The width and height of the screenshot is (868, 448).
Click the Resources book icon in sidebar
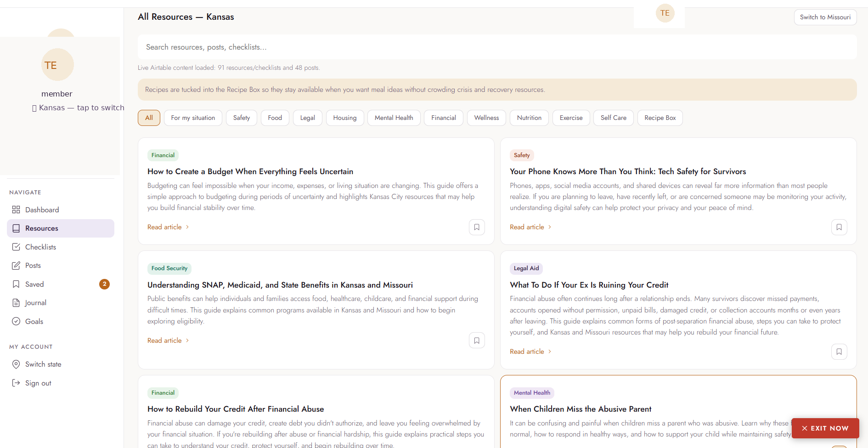[x=16, y=228]
